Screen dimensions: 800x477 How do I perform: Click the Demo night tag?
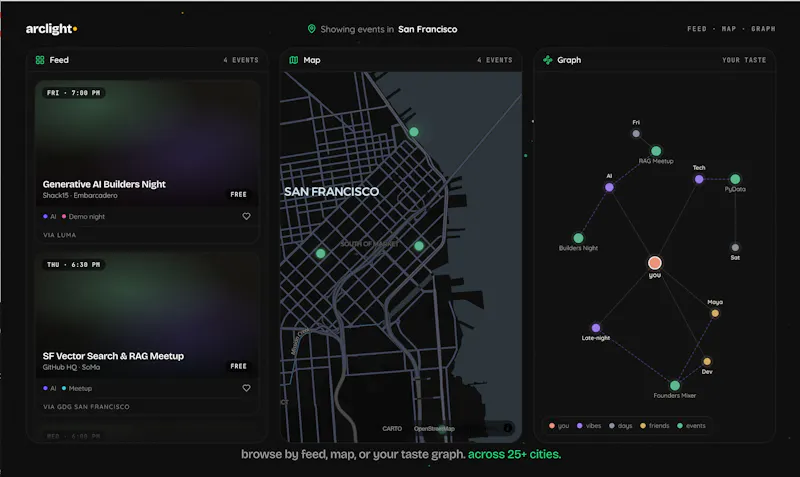[x=83, y=216]
